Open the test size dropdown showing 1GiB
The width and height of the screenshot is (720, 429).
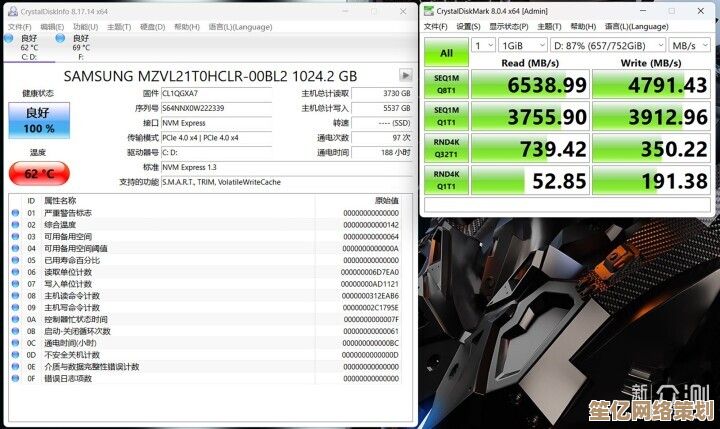(x=523, y=45)
